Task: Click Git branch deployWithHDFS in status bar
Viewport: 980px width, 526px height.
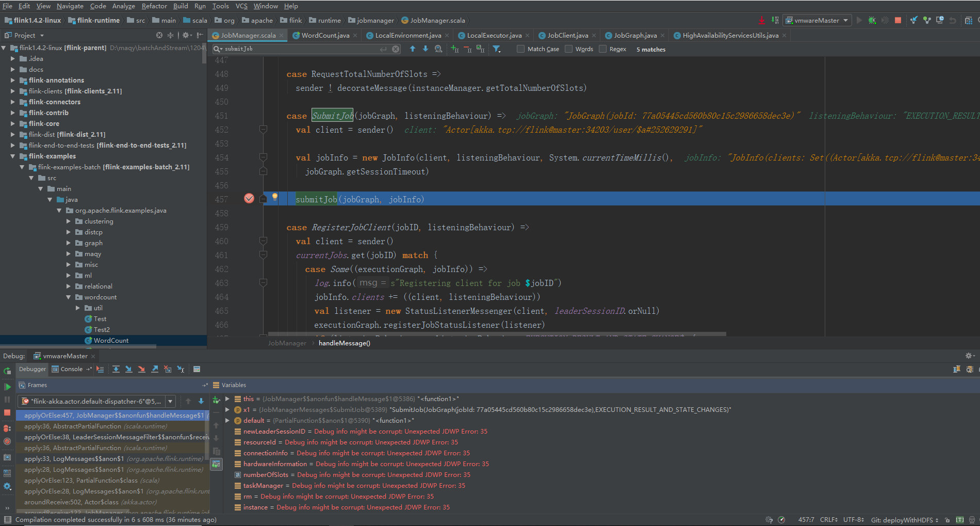Action: point(905,520)
